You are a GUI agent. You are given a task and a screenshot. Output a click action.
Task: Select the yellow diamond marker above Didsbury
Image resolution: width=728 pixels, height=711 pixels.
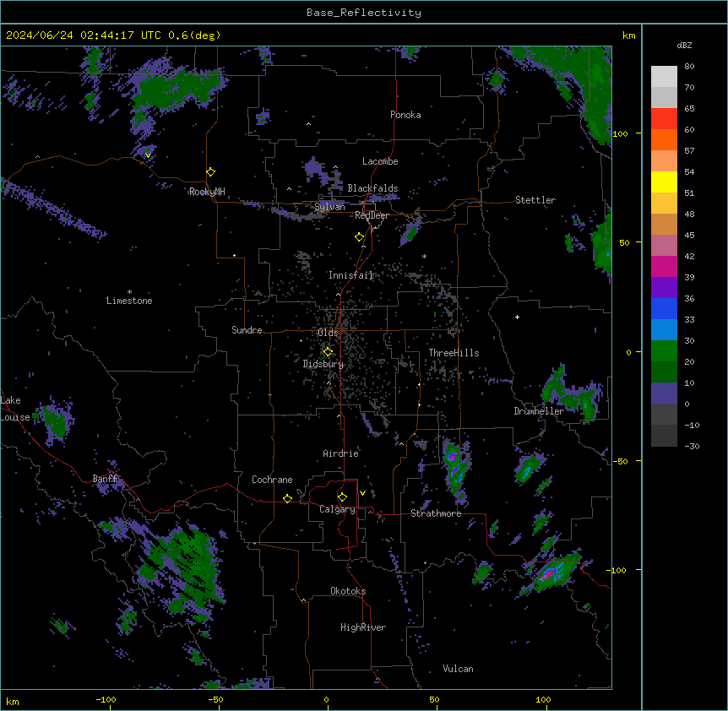point(328,352)
